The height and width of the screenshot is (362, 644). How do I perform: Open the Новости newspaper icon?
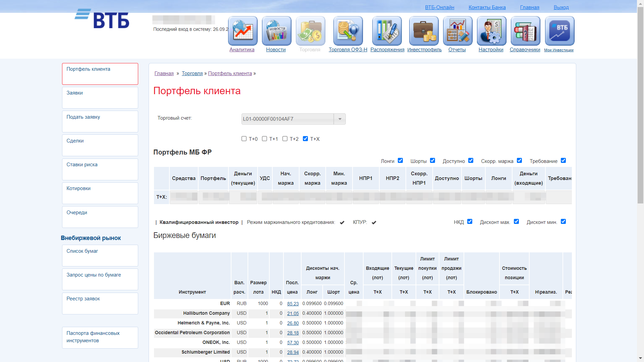[x=277, y=31]
